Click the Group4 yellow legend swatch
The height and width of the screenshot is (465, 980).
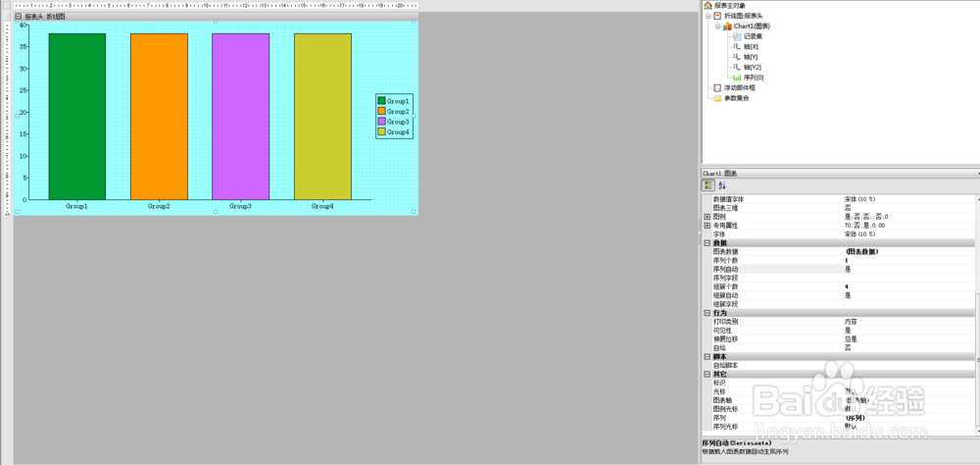point(381,132)
